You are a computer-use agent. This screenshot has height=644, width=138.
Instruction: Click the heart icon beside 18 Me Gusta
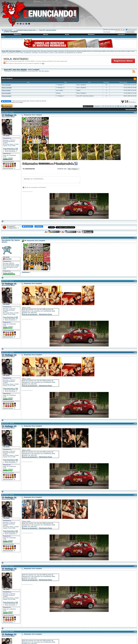coord(123,102)
